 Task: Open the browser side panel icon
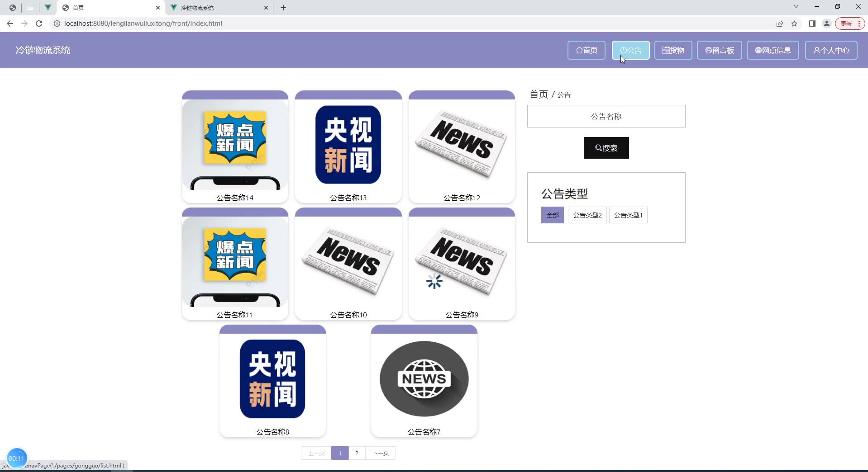(812, 24)
